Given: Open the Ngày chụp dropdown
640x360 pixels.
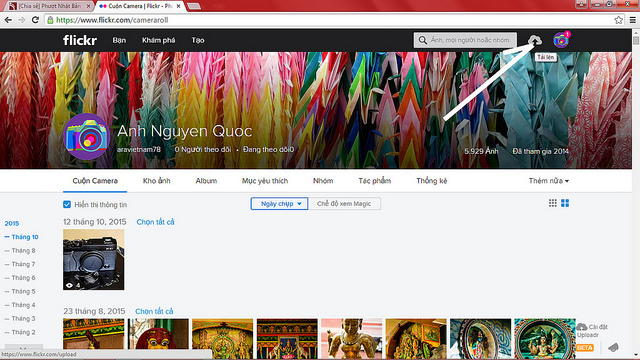Looking at the screenshot, I should click(x=279, y=203).
